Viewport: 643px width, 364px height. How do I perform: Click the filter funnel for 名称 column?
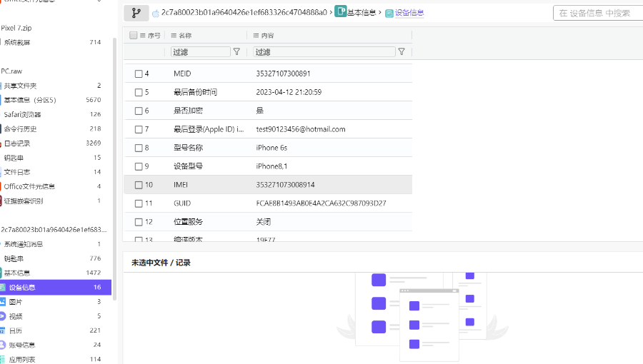tap(236, 51)
